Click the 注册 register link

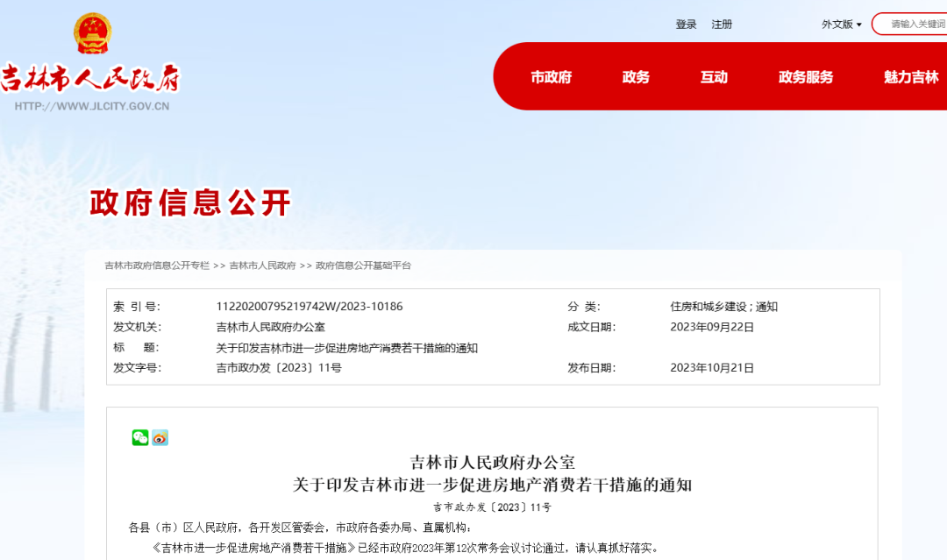(722, 25)
